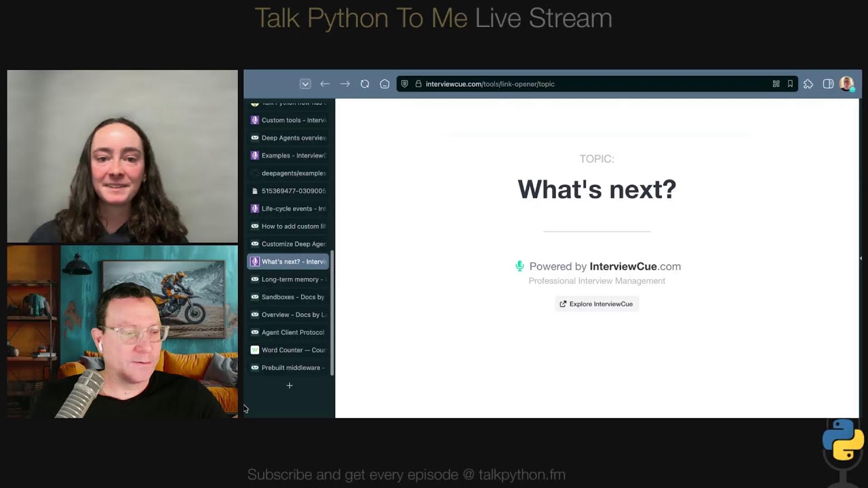The image size is (868, 488).
Task: Expand the tab list dropdown chevron
Action: pos(305,84)
